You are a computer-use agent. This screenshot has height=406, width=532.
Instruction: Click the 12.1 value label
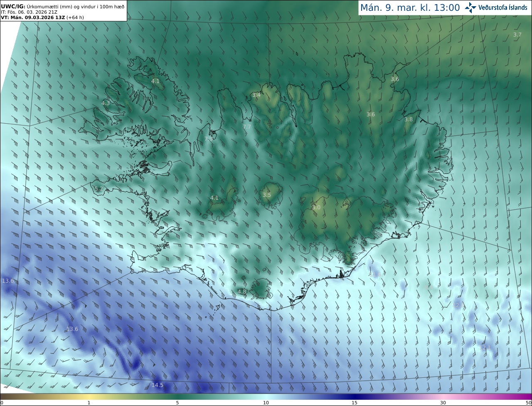pyautogui.click(x=485, y=347)
